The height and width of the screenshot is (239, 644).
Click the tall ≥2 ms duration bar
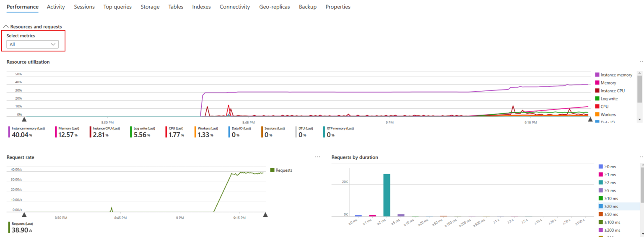click(387, 195)
